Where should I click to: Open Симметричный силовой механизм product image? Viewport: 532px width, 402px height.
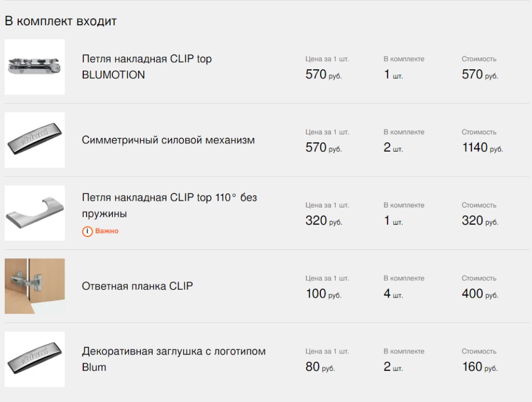click(35, 140)
